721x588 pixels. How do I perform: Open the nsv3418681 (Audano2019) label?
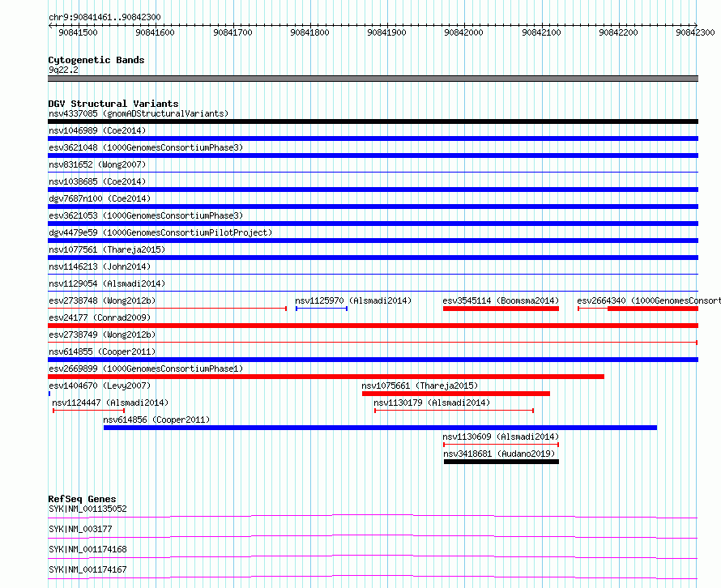[499, 454]
